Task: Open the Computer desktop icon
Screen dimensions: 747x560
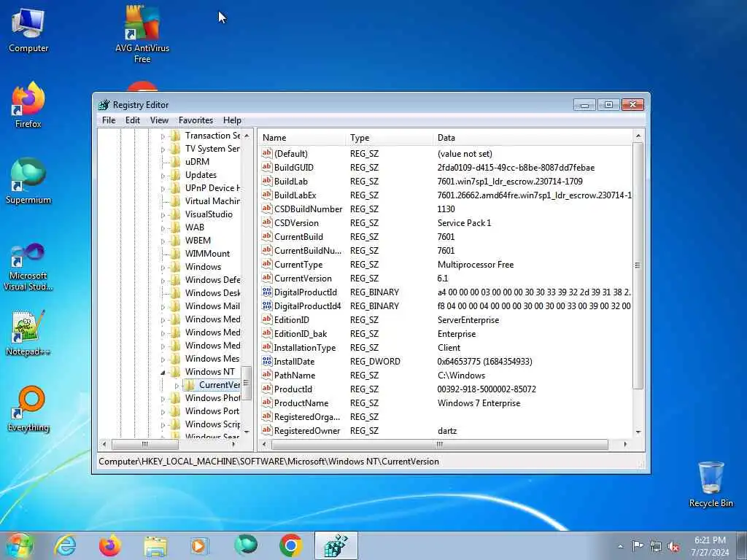Action: pos(28,30)
